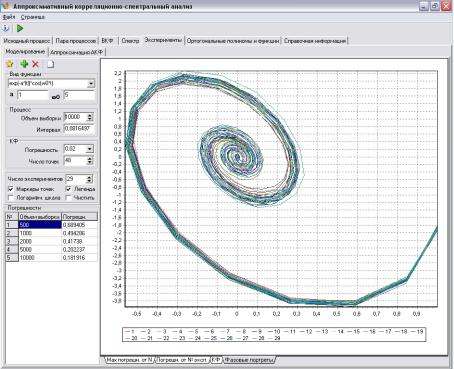Delete entry with the red X icon
The image size is (454, 369).
coord(35,64)
